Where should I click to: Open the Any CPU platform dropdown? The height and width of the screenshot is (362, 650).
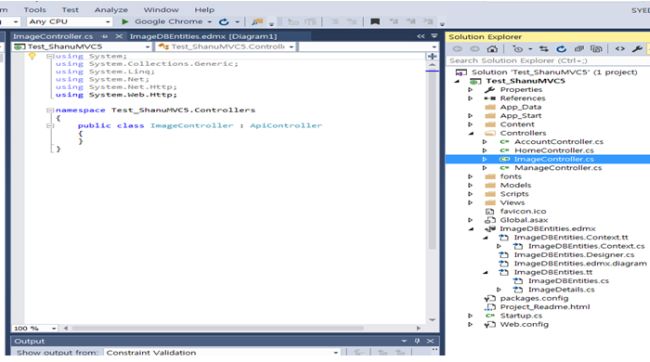tap(69, 22)
